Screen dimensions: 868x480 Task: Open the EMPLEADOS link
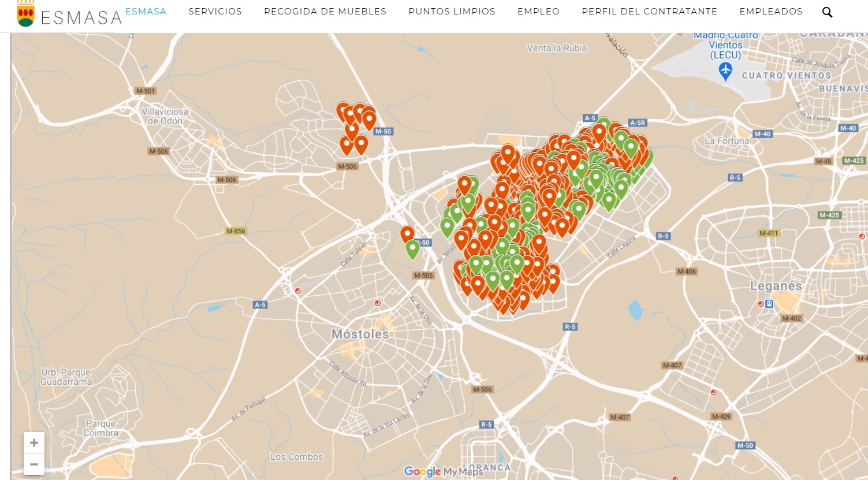770,12
